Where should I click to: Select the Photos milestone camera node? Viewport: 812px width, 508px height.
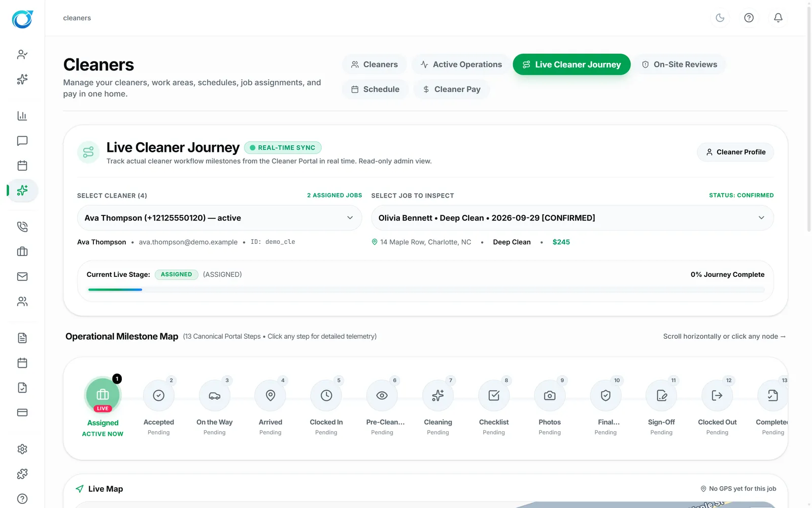(550, 395)
